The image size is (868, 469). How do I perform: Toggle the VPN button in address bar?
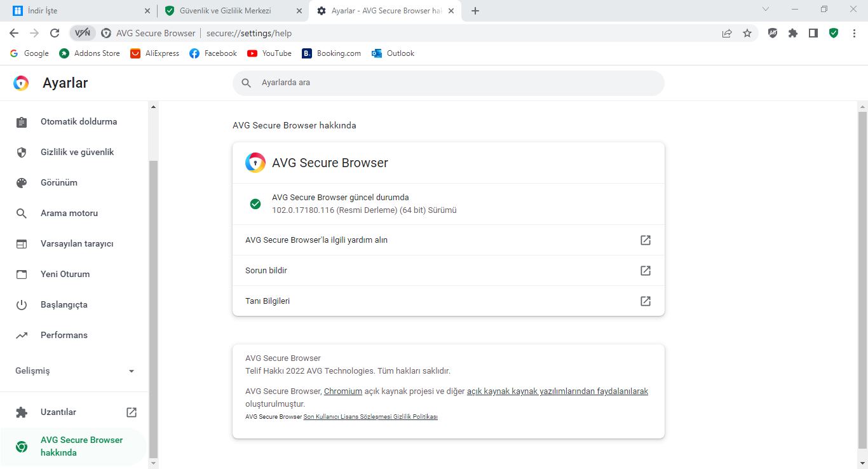[83, 33]
